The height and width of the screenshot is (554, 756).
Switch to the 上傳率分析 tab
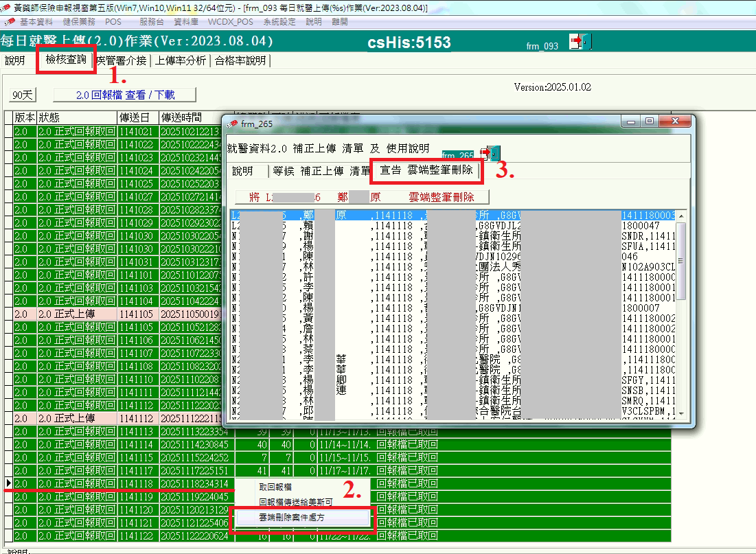[x=180, y=60]
